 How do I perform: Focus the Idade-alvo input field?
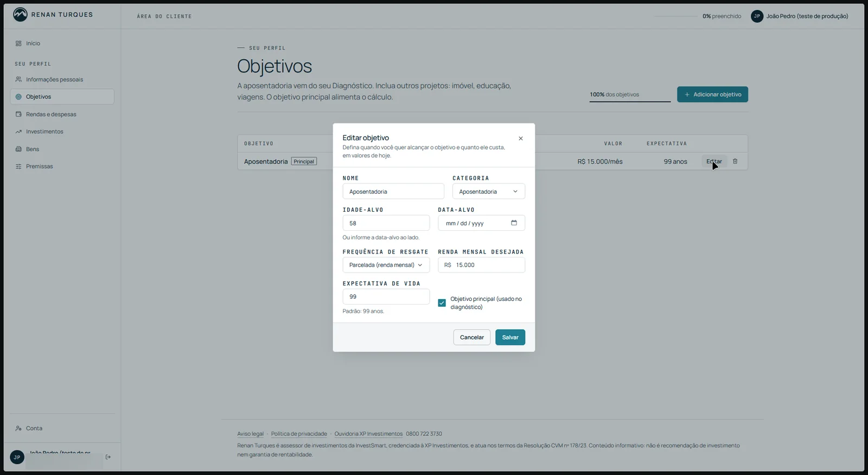tap(386, 223)
